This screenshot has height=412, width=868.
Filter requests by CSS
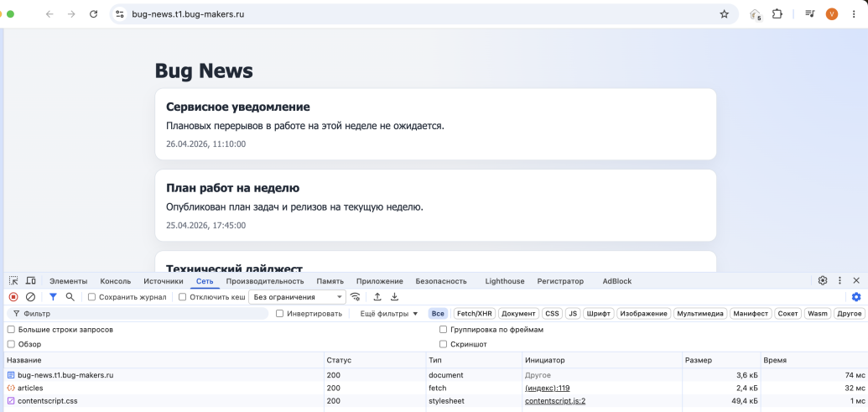coord(552,314)
